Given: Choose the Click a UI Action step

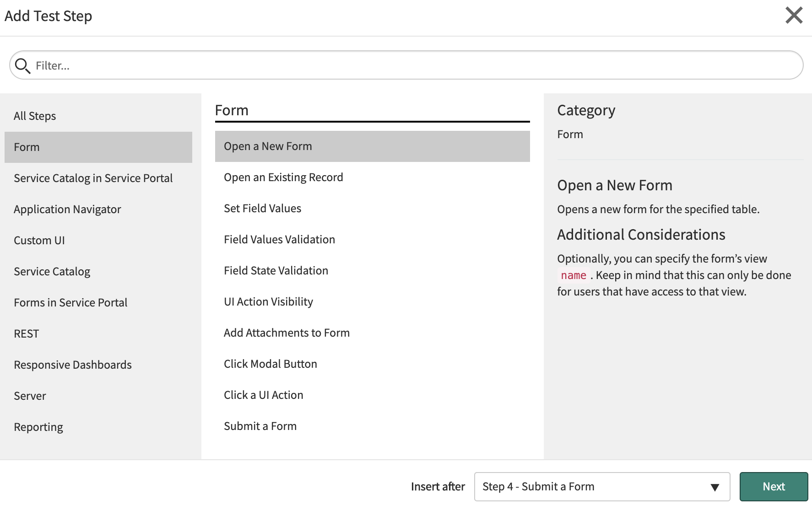Looking at the screenshot, I should click(x=373, y=395).
